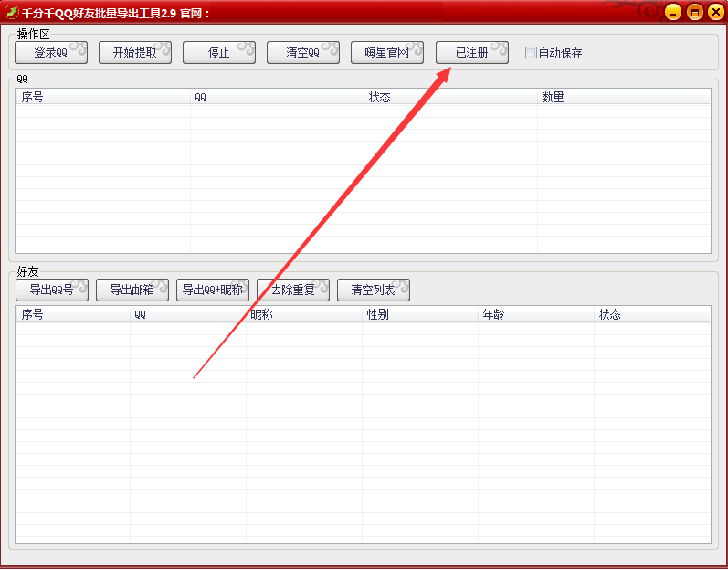Click the 序号 header in friends table
728x570 pixels.
73,315
